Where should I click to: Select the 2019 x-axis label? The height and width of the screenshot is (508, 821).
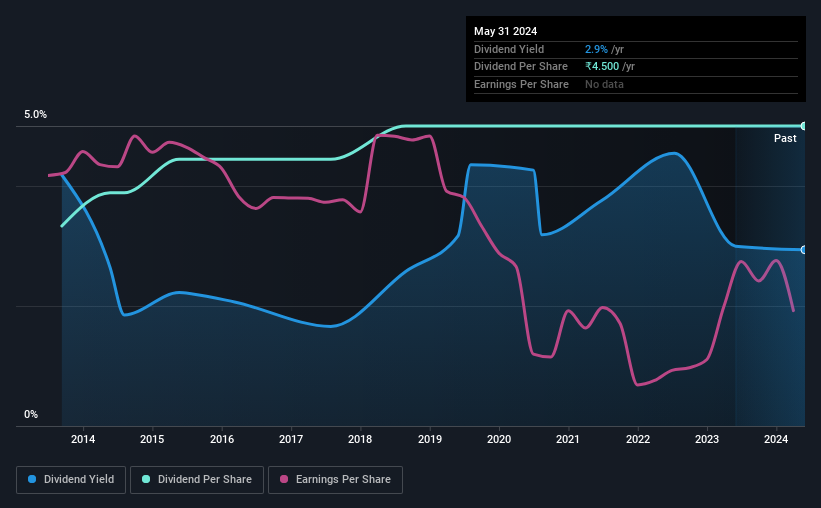point(430,439)
